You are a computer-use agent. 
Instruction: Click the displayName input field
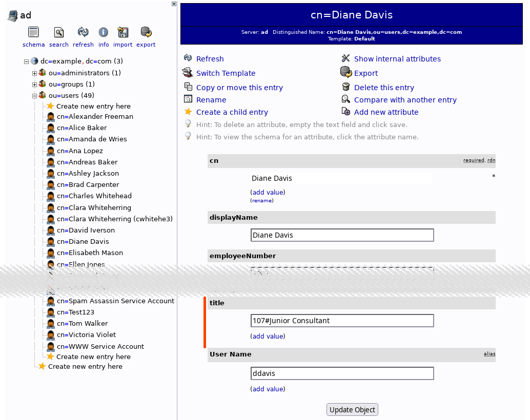342,235
